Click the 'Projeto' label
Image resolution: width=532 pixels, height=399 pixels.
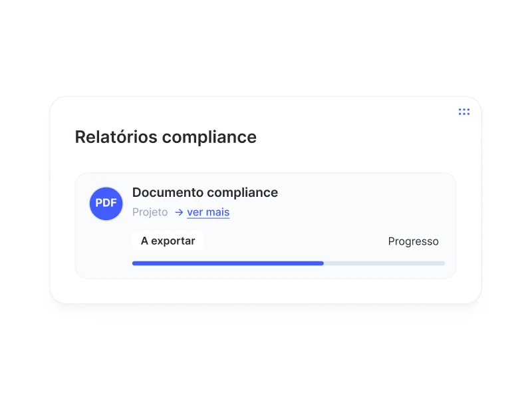click(150, 212)
